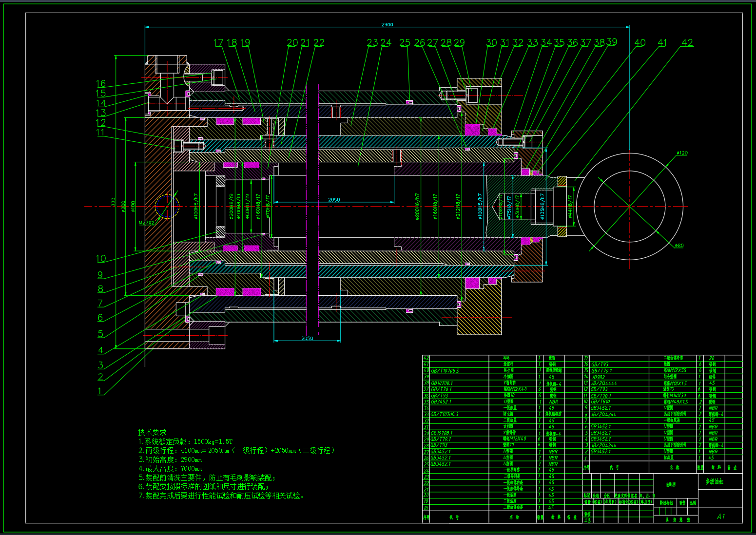Click part callout number 30
756x535 pixels.
pos(491,43)
